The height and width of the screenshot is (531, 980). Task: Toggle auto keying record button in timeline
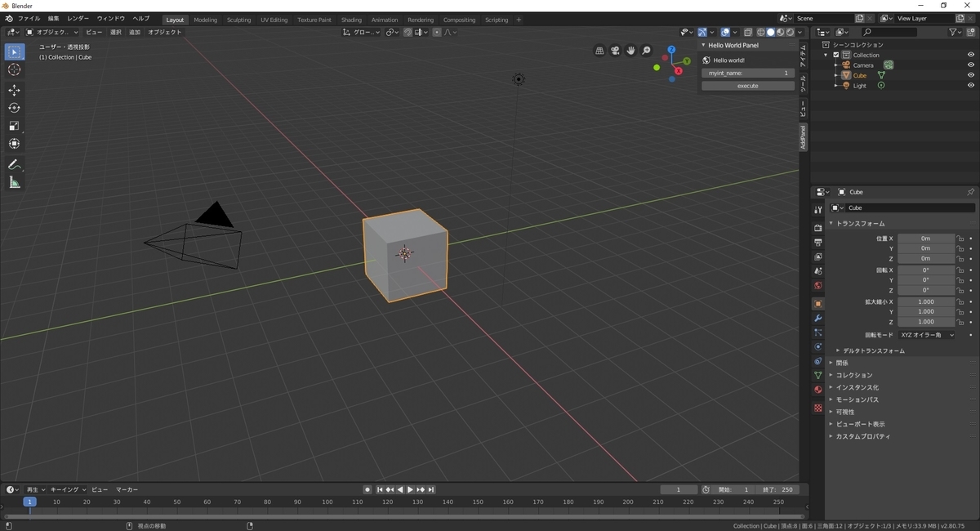367,489
